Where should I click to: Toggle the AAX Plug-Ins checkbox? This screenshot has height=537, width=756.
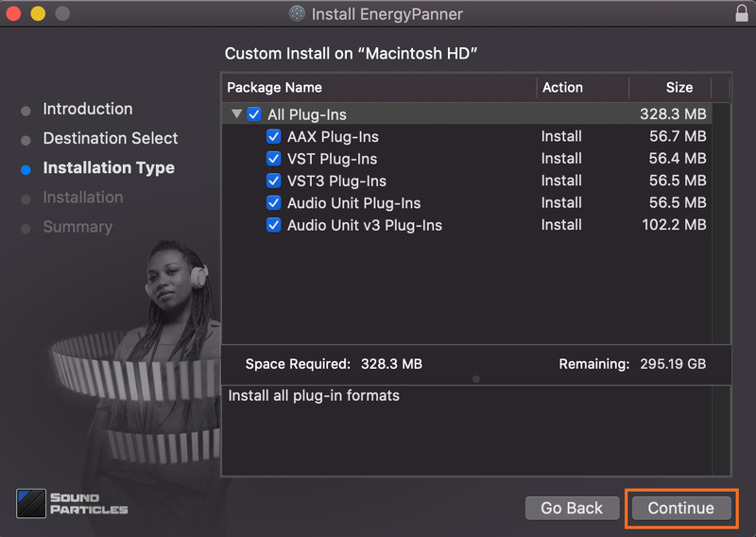tap(274, 136)
